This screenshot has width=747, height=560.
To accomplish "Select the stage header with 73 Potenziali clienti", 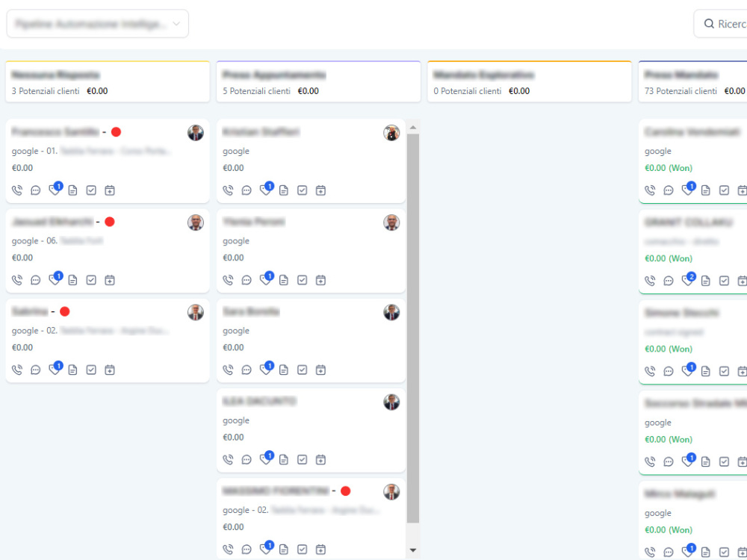I will point(692,81).
